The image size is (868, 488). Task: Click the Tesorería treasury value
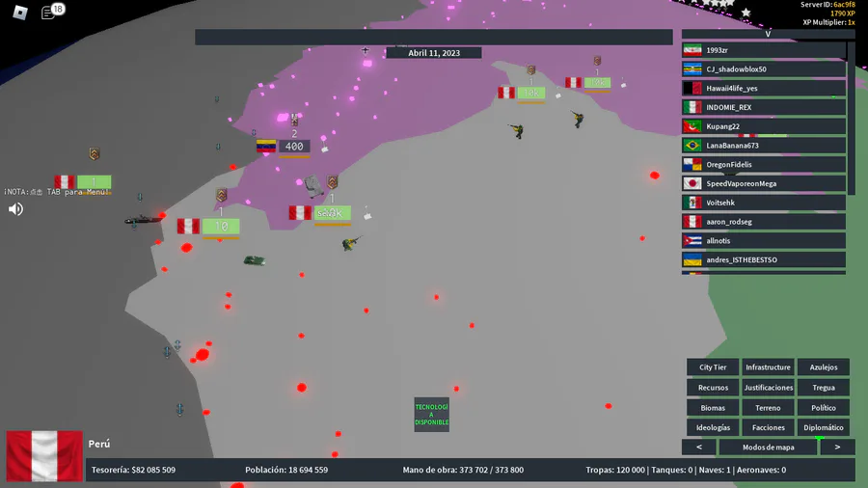tap(133, 470)
